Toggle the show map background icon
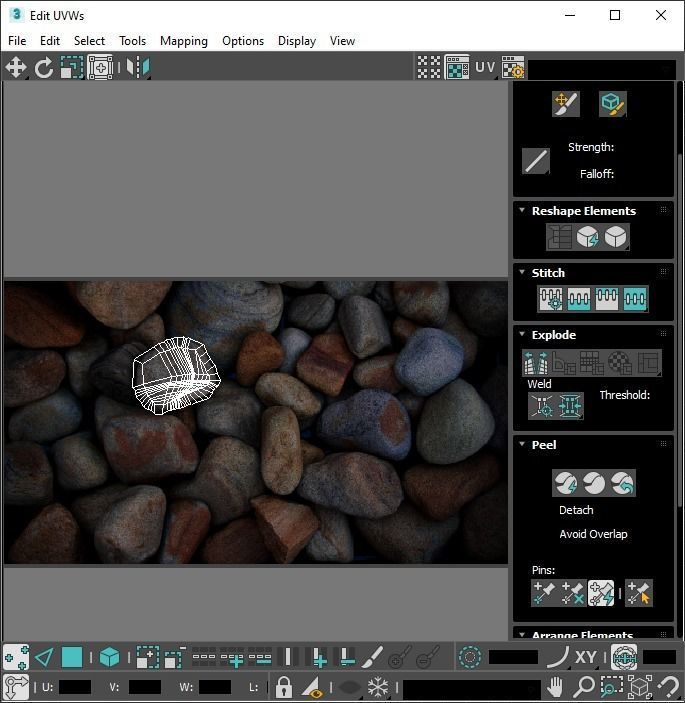This screenshot has height=703, width=685. (457, 67)
